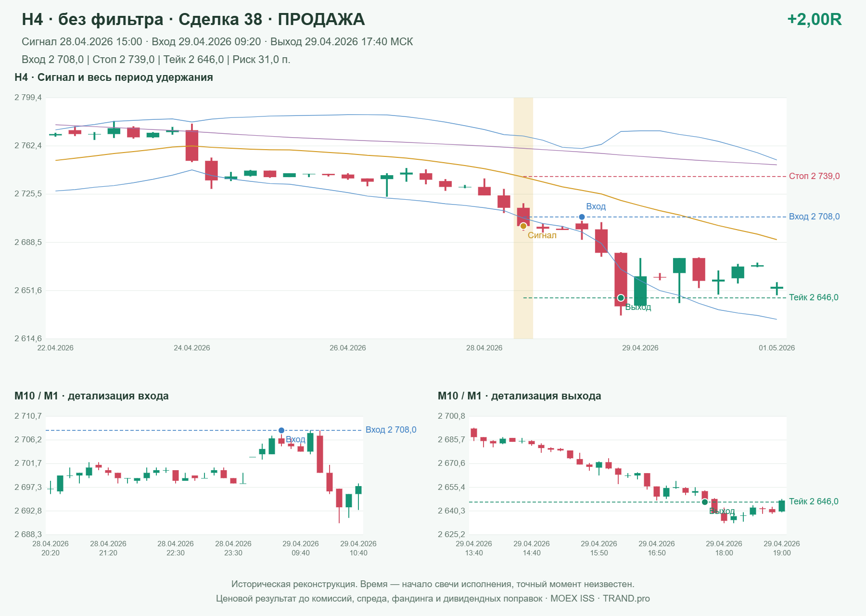
Task: Click the signal/entry/exit timestamps line
Action: click(x=217, y=42)
